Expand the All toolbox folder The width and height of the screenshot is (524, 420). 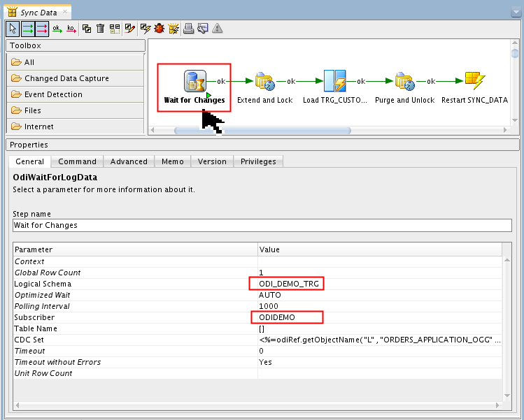pos(76,62)
